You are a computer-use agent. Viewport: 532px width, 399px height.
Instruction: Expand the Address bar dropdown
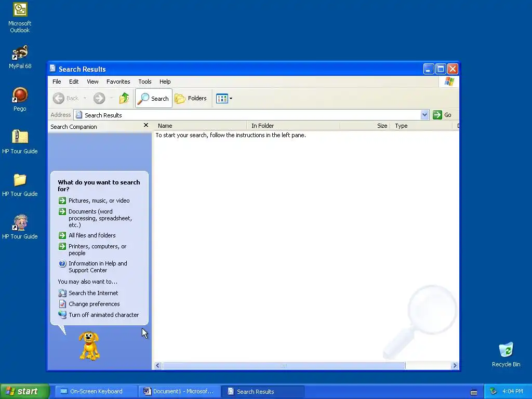424,115
